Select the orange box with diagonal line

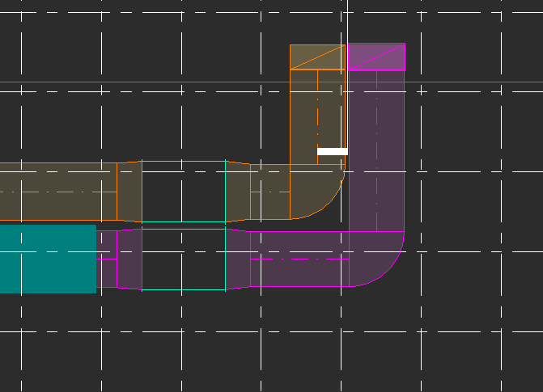[x=317, y=57]
